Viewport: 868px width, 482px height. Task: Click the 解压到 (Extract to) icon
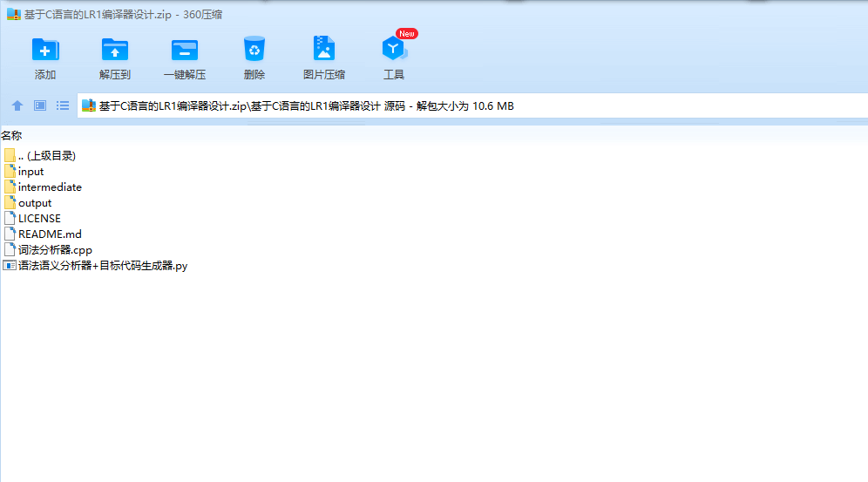coord(114,50)
